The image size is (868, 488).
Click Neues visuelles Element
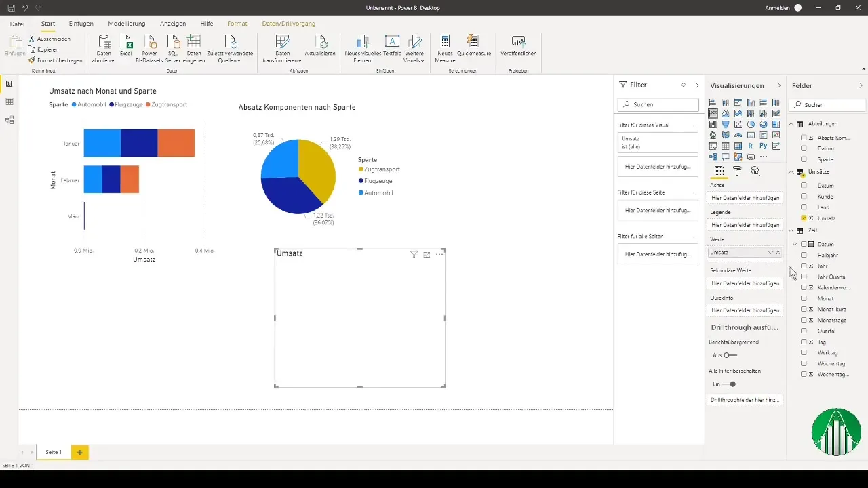(x=363, y=47)
